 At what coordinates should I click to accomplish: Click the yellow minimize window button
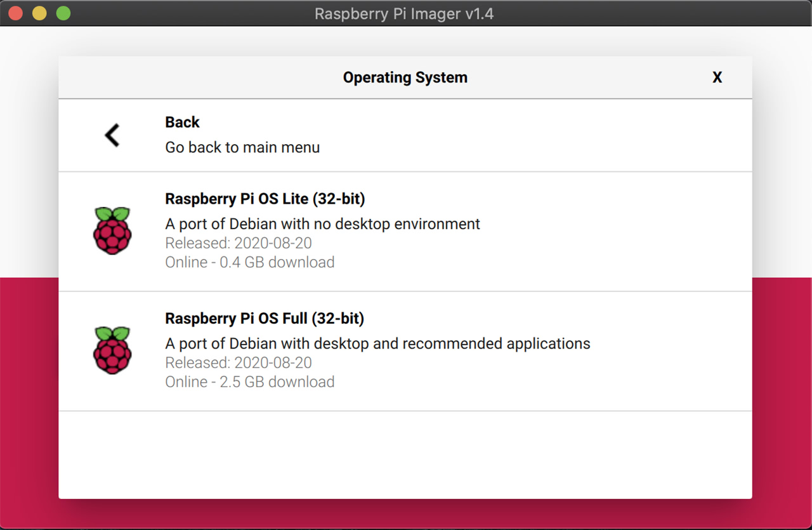pyautogui.click(x=39, y=13)
